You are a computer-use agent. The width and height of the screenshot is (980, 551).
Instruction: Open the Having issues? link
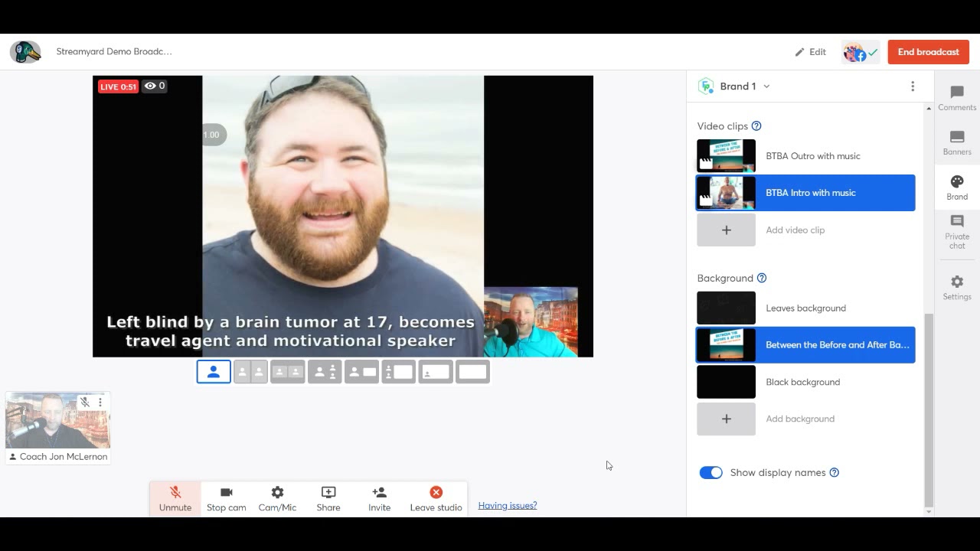click(x=508, y=506)
